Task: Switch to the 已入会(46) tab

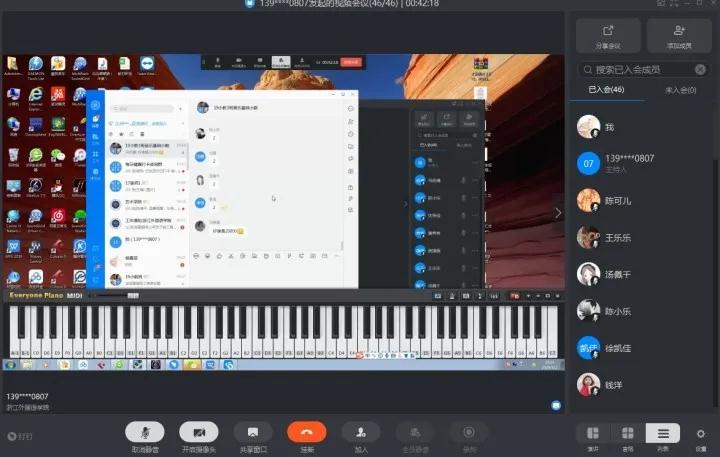Action: pos(608,90)
